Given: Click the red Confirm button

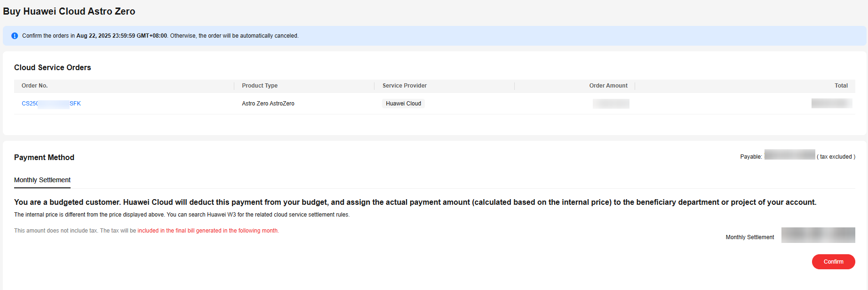Looking at the screenshot, I should [x=833, y=262].
